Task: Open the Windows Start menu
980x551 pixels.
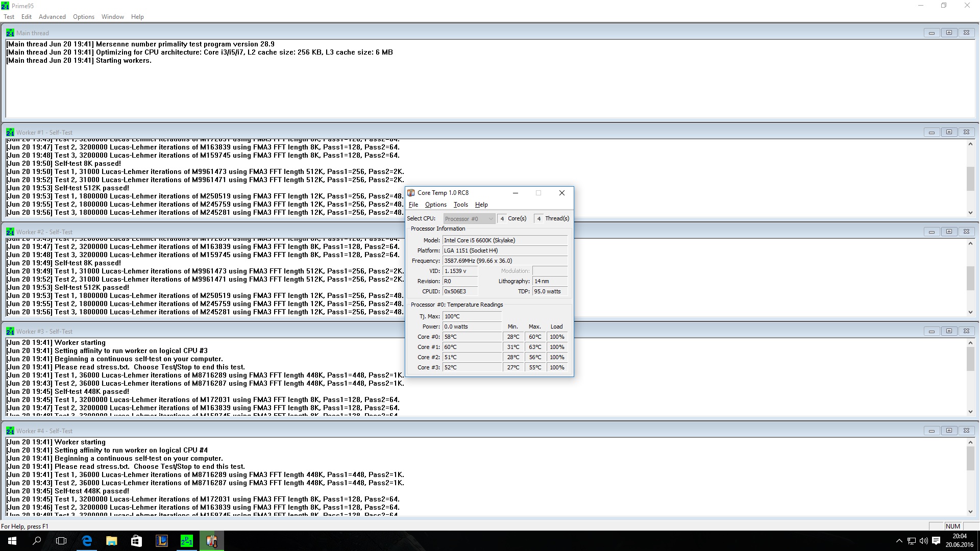Action: pyautogui.click(x=12, y=541)
